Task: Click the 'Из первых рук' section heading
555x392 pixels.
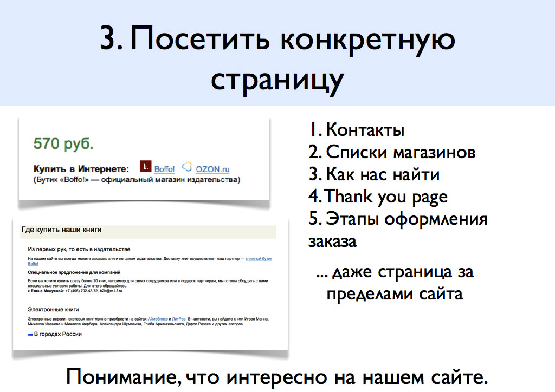Action: tap(79, 249)
